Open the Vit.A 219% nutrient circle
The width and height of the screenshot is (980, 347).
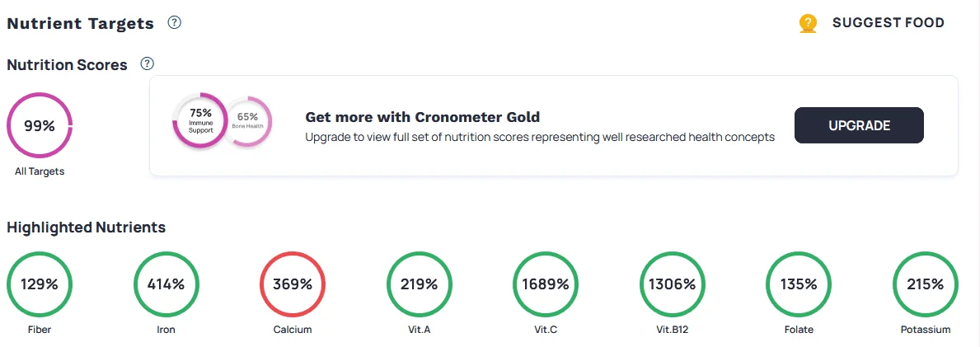pyautogui.click(x=419, y=284)
